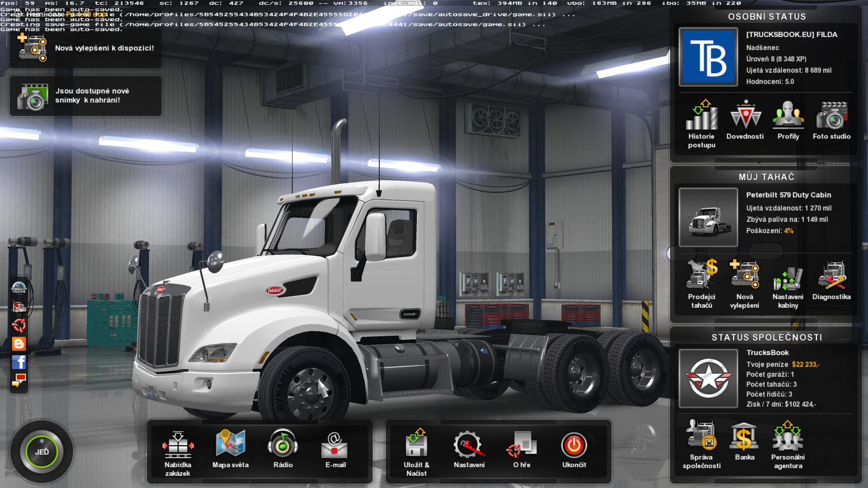Click "Tvoje peníze $22 233,-" money text
Viewport: 868px width, 488px height.
point(783,365)
